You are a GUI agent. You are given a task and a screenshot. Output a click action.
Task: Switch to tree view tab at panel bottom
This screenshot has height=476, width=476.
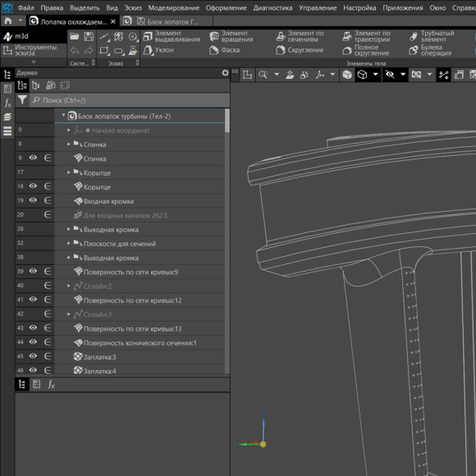click(x=22, y=384)
